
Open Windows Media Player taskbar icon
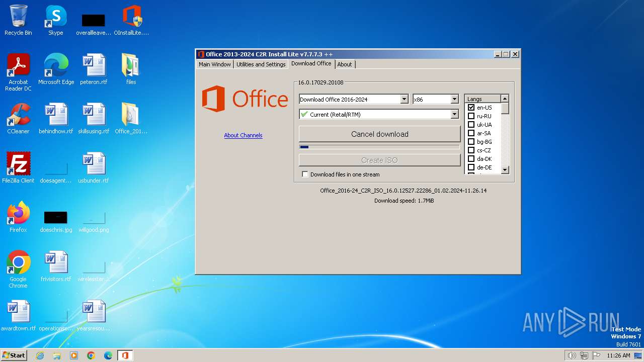[x=74, y=355]
